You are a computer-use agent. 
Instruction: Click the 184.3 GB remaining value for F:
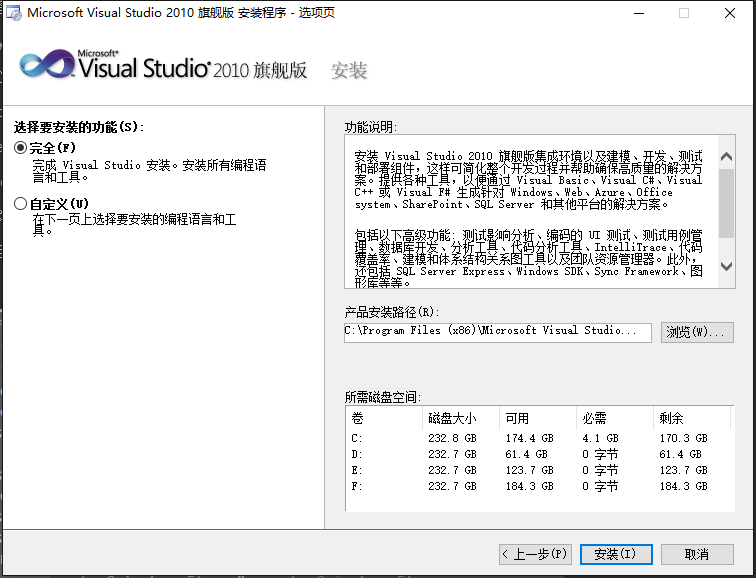pyautogui.click(x=683, y=486)
